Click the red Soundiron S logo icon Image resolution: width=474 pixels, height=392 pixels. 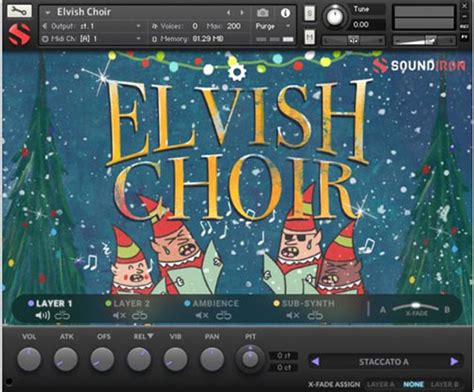point(19,34)
